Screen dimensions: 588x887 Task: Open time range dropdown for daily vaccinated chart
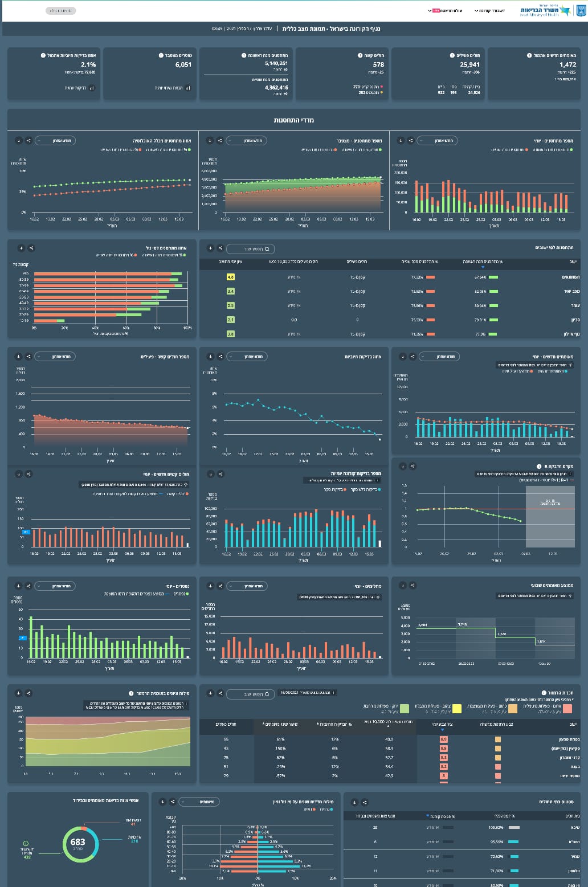pyautogui.click(x=436, y=141)
